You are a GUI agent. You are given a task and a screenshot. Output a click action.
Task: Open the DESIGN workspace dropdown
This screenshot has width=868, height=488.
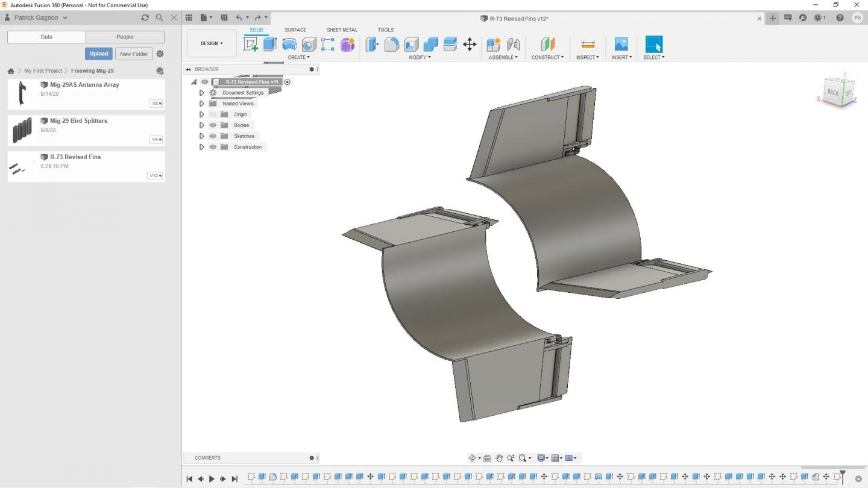click(x=212, y=43)
